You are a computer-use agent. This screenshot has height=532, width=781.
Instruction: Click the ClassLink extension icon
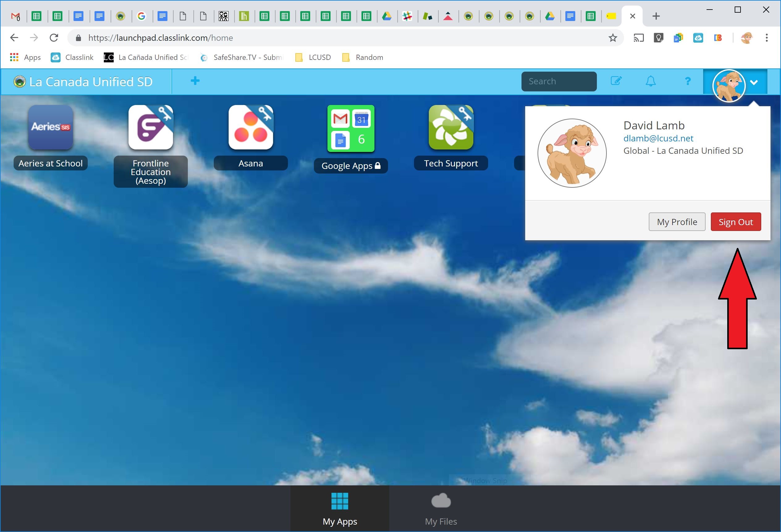point(698,38)
